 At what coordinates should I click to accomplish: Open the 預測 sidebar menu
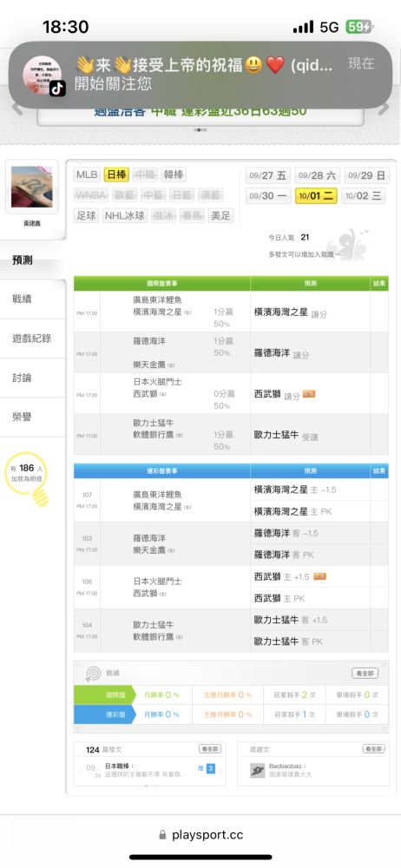(33, 260)
